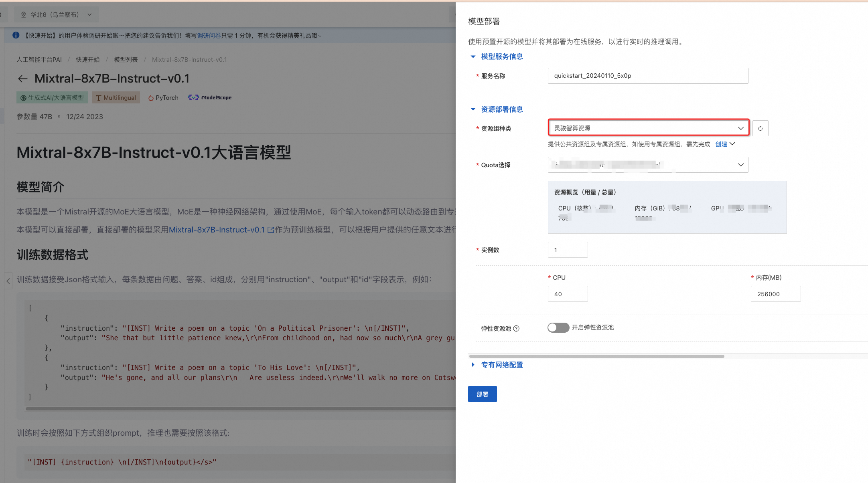This screenshot has width=868, height=483.
Task: Click the 模型简介 heading
Action: pos(41,187)
